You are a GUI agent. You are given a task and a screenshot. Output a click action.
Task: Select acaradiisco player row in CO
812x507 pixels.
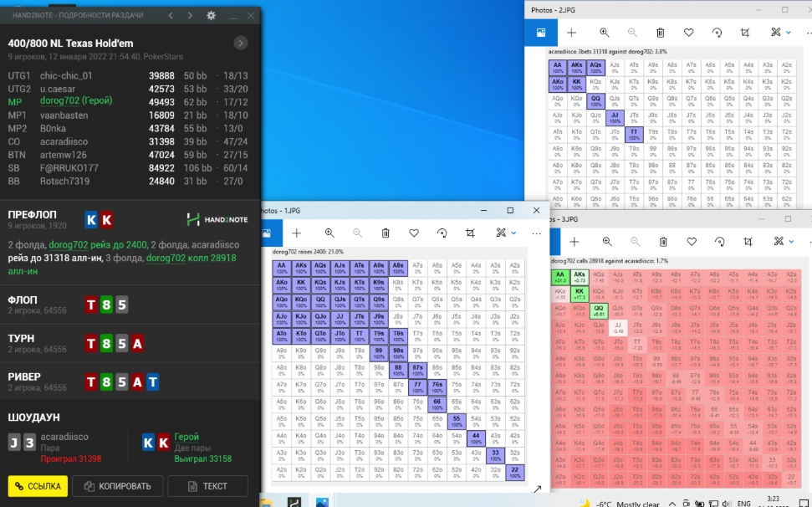129,141
